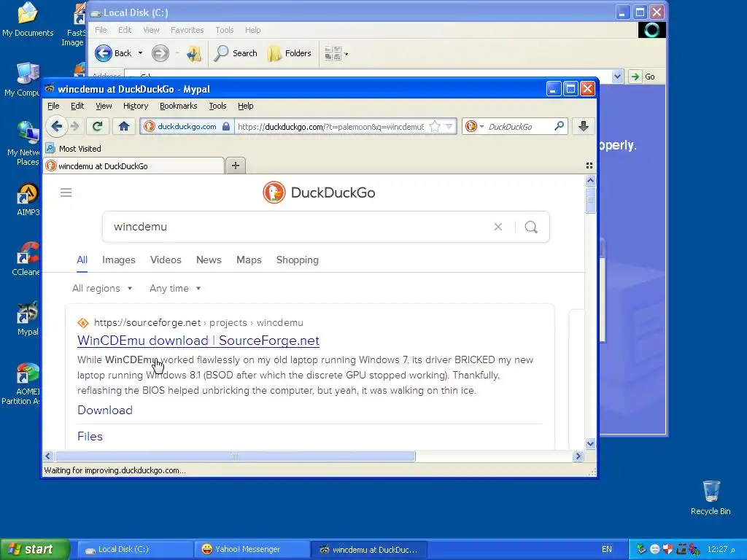Select the Mypal desktop icon
This screenshot has height=560, width=747.
tap(28, 319)
